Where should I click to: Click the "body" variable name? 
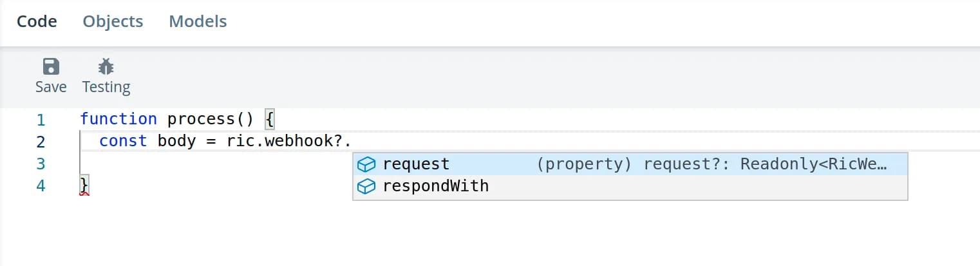pos(176,141)
